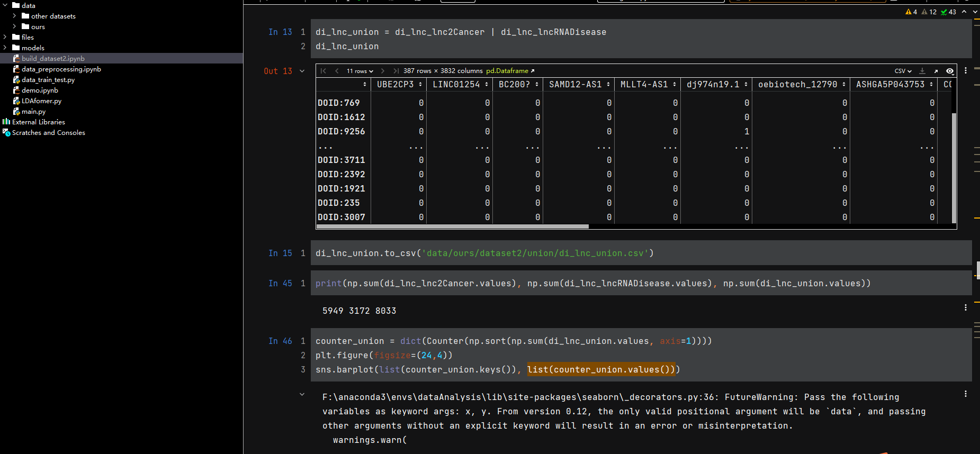The image size is (980, 454).
Task: Sort by the SAMD12-AS1 column
Action: point(608,84)
